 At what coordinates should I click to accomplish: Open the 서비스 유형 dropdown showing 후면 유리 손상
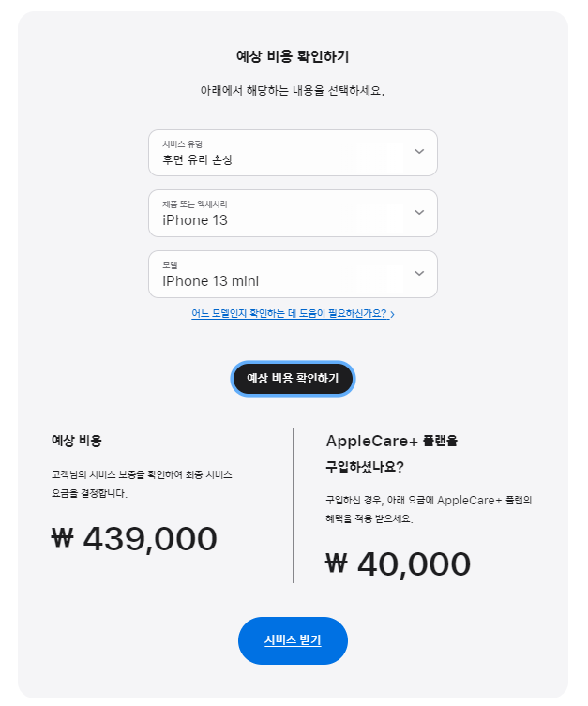[293, 153]
